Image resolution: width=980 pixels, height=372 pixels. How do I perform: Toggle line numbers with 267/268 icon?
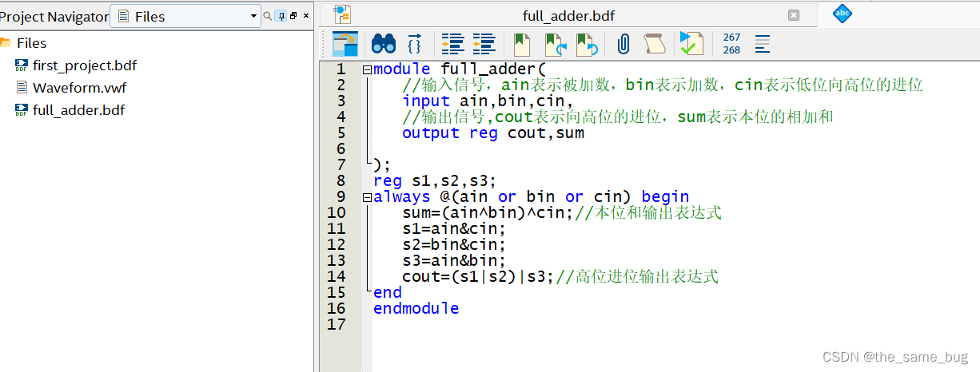(x=731, y=43)
